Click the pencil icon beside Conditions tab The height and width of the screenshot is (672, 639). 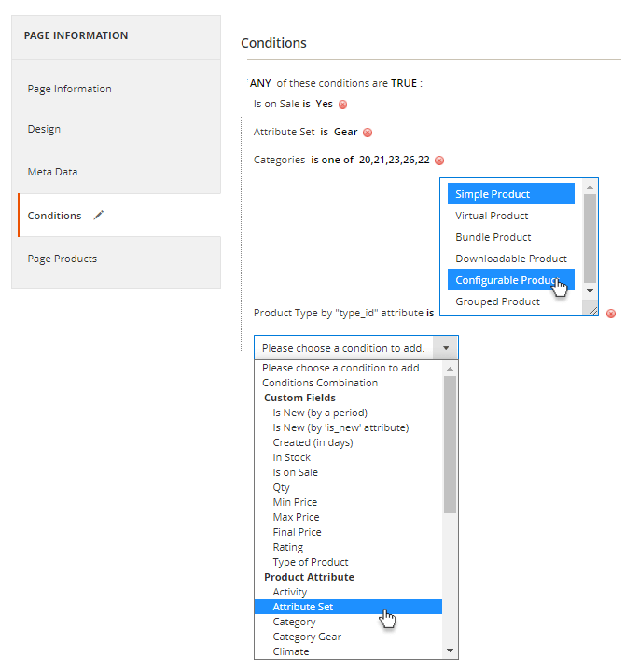[x=99, y=216]
